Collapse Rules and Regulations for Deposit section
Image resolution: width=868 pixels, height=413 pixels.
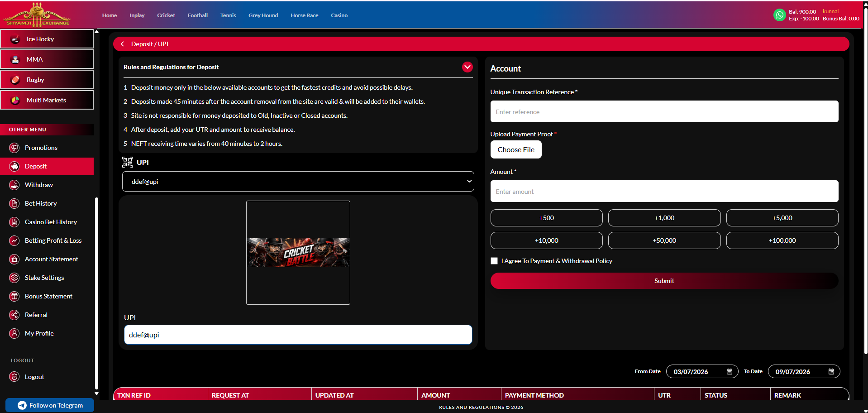467,67
